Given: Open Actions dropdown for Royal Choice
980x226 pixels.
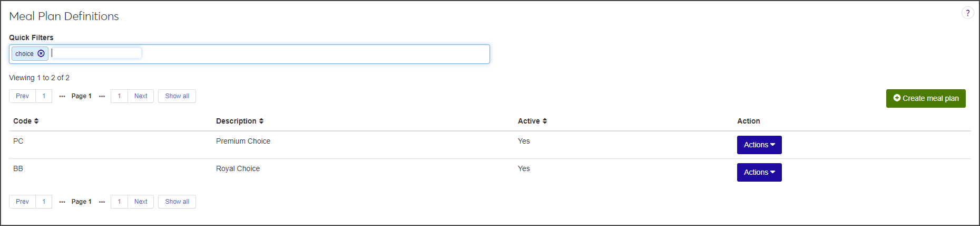Looking at the screenshot, I should click(x=759, y=172).
